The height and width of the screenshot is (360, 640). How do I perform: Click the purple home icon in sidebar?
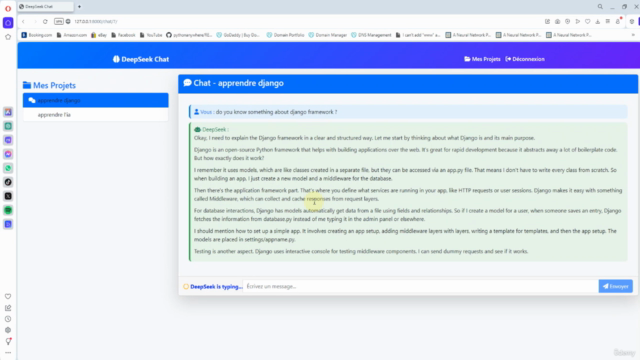tap(8, 23)
